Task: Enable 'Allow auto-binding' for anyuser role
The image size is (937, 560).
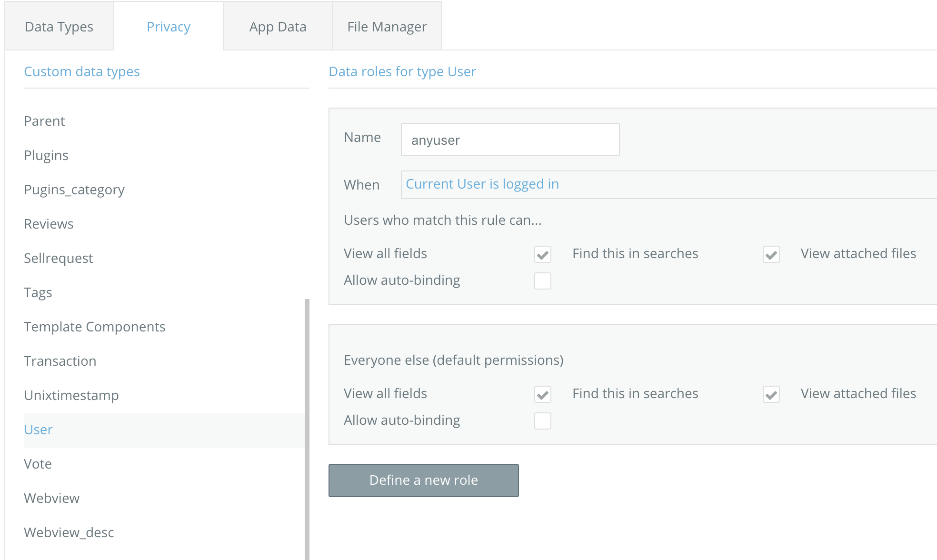Action: 543,281
